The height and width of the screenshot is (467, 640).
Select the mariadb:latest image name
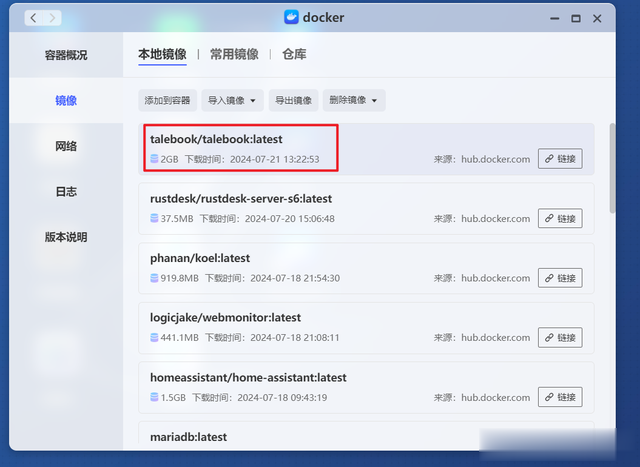coord(189,437)
